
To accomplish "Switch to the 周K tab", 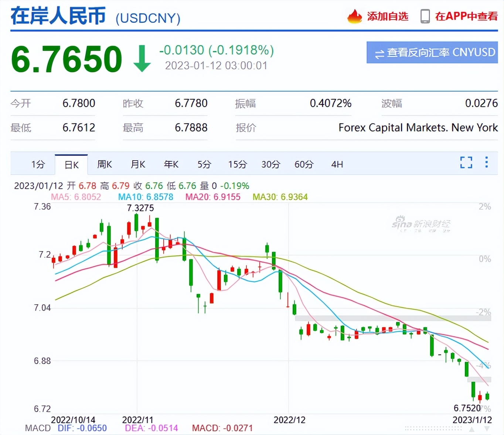I will (x=104, y=164).
